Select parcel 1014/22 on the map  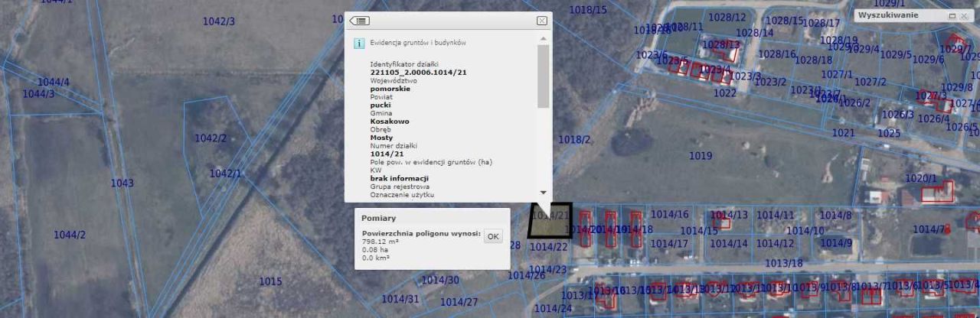(x=549, y=247)
